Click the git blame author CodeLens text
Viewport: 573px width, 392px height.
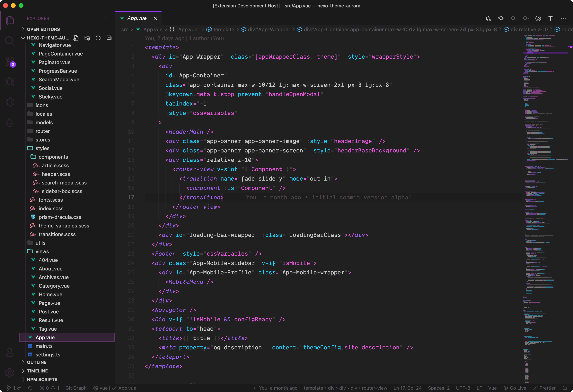[184, 38]
